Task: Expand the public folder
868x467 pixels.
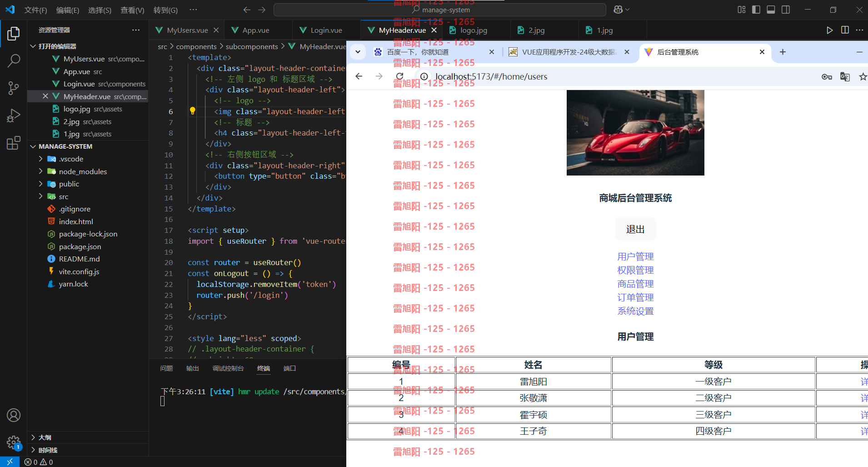Action: pos(41,184)
